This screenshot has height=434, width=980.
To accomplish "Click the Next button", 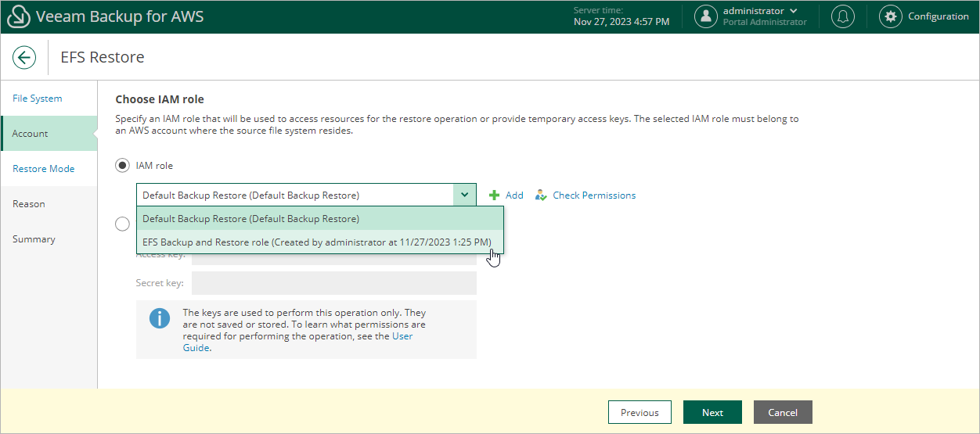I will click(712, 412).
